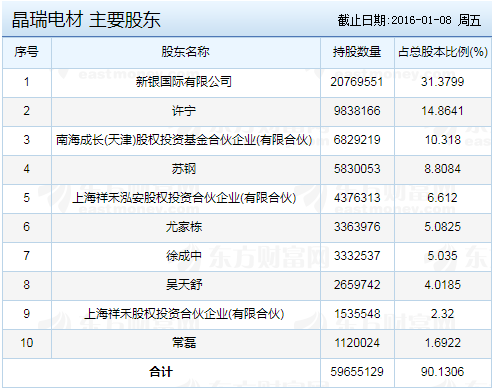Click percentage 4.0185

[442, 285]
